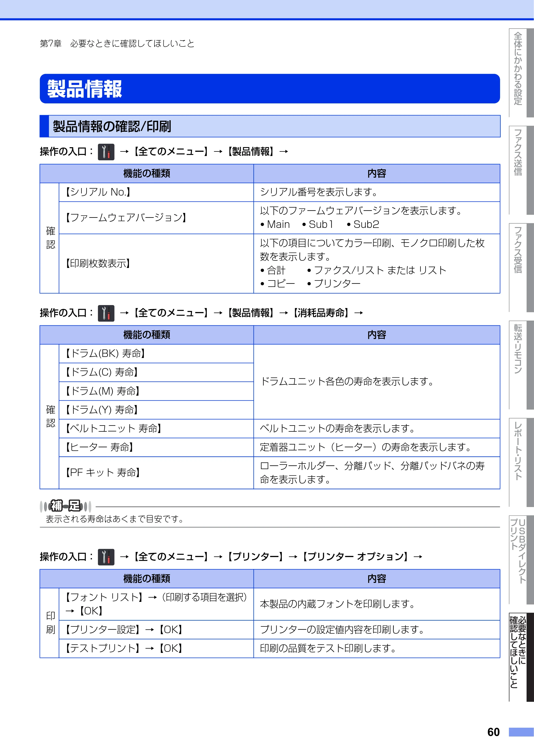Click the 製品情報の確認/印刷 section heading
The width and height of the screenshot is (534, 756).
pyautogui.click(x=270, y=126)
